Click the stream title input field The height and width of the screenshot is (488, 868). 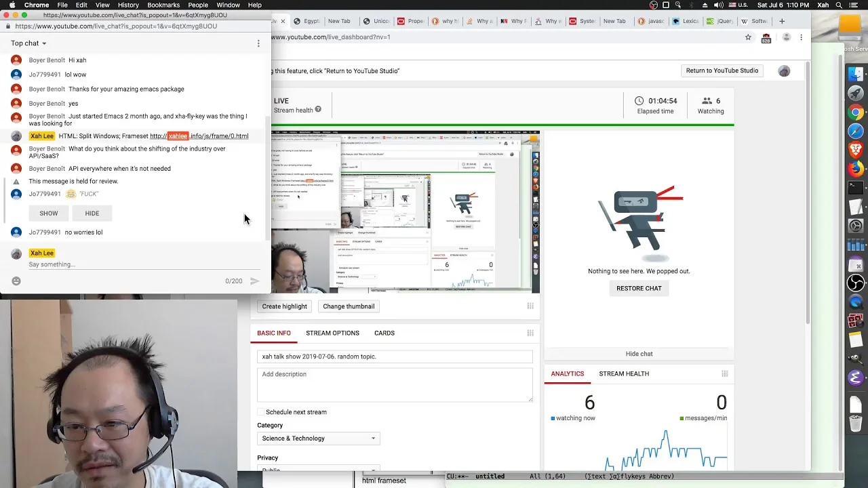395,357
